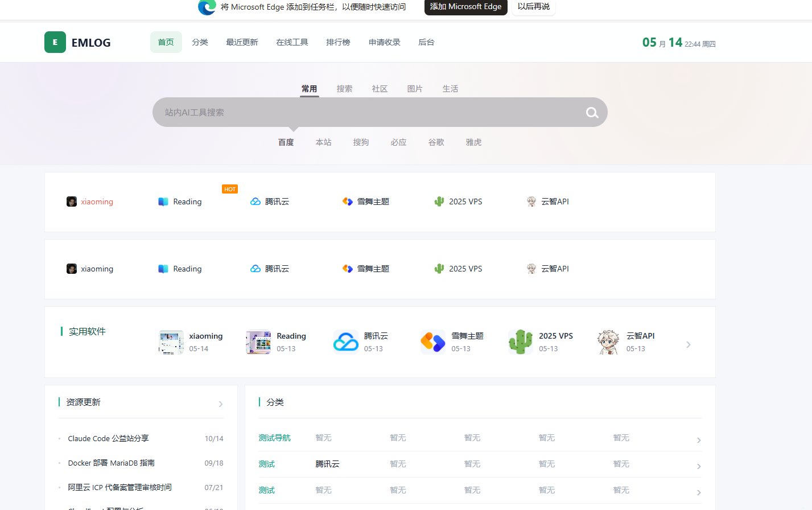Click 2025 VPS cactus icon, second row

click(x=439, y=269)
